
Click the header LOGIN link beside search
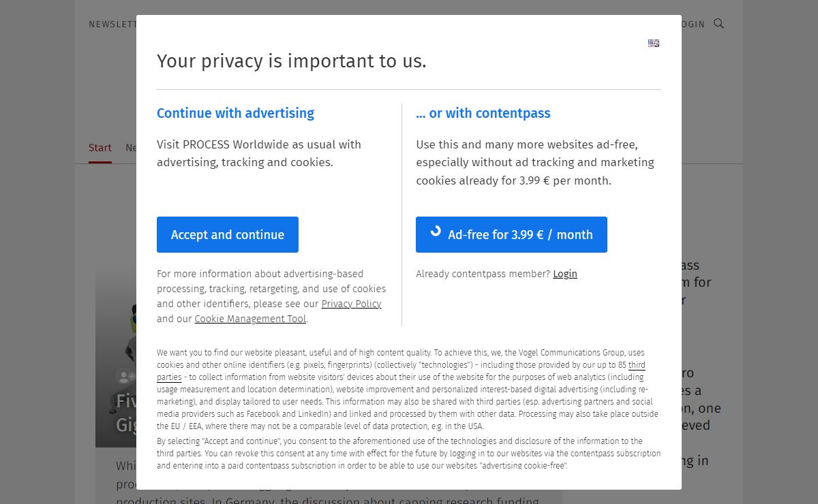point(693,24)
